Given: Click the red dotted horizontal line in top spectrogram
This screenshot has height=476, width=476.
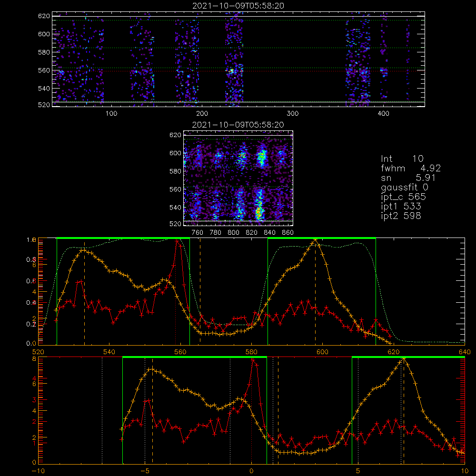Looking at the screenshot, I should click(238, 71).
